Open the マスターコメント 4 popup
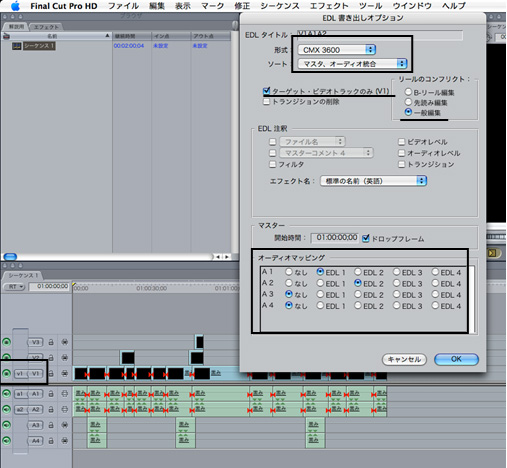 click(x=326, y=153)
